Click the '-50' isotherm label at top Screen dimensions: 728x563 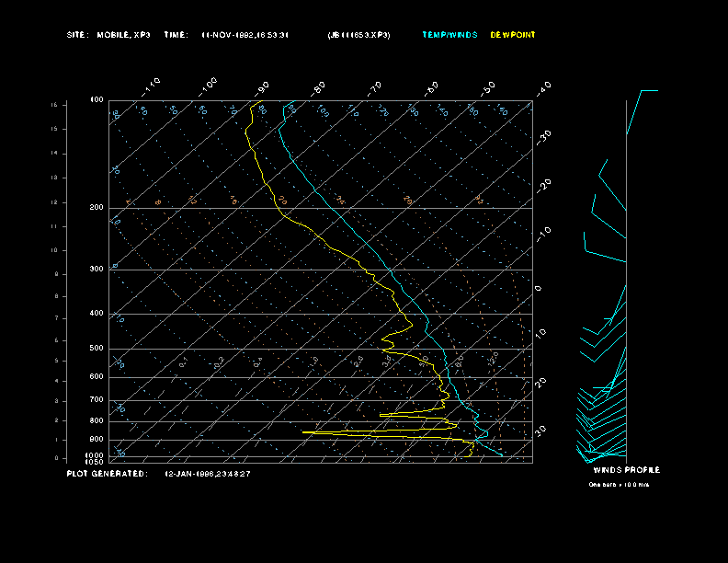tap(487, 88)
